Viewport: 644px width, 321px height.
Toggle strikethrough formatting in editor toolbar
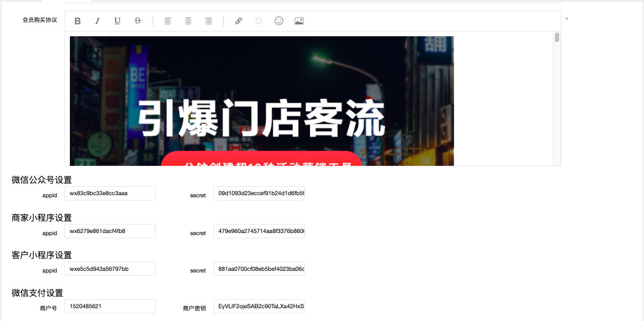[x=138, y=21]
